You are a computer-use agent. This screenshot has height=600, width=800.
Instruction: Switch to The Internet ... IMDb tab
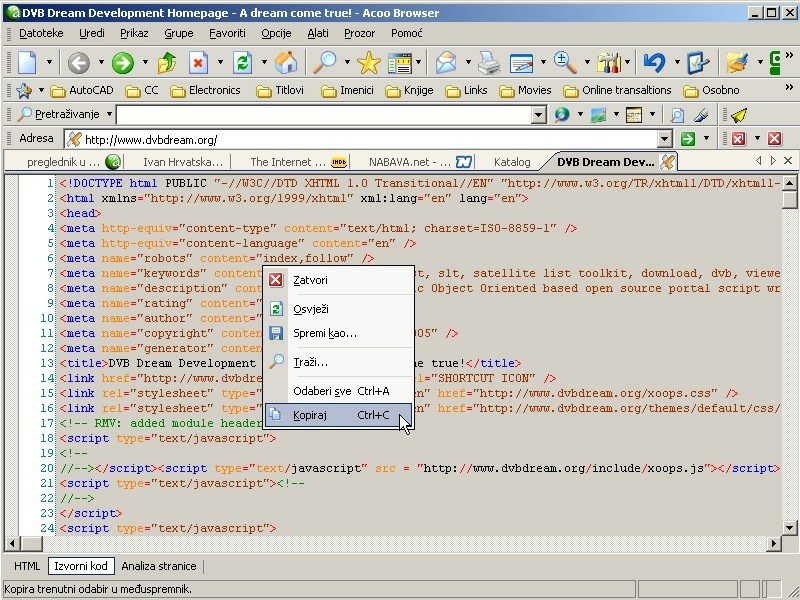(298, 162)
